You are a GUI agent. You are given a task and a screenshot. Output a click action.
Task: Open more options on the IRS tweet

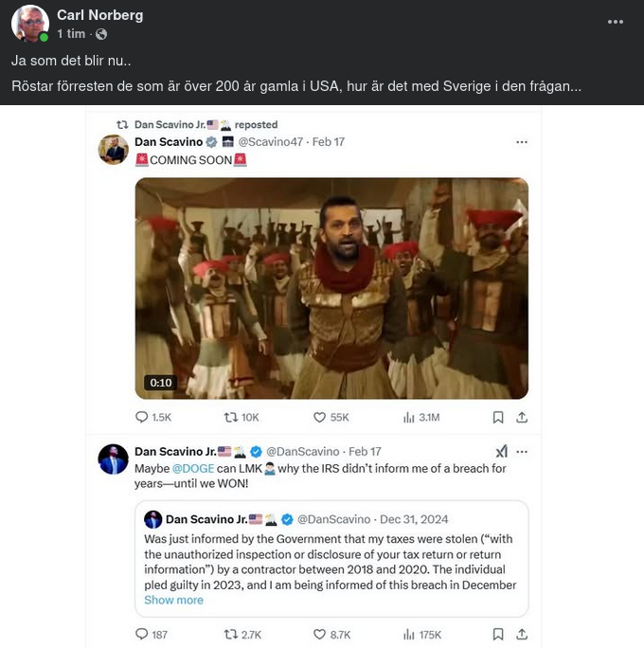click(x=521, y=452)
